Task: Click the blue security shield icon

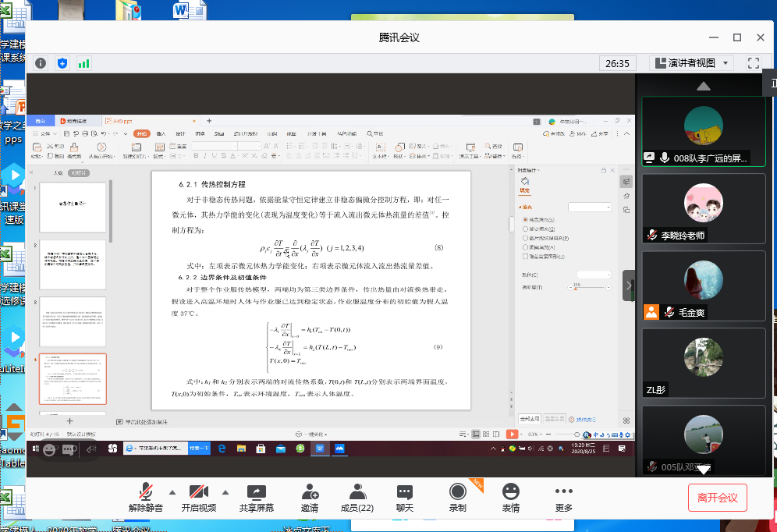Action: [62, 63]
